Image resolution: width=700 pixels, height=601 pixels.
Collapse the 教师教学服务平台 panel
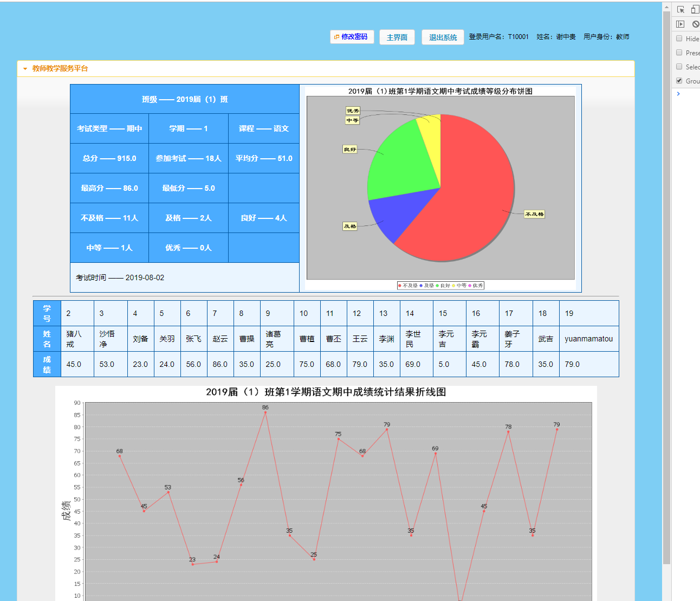pyautogui.click(x=25, y=69)
